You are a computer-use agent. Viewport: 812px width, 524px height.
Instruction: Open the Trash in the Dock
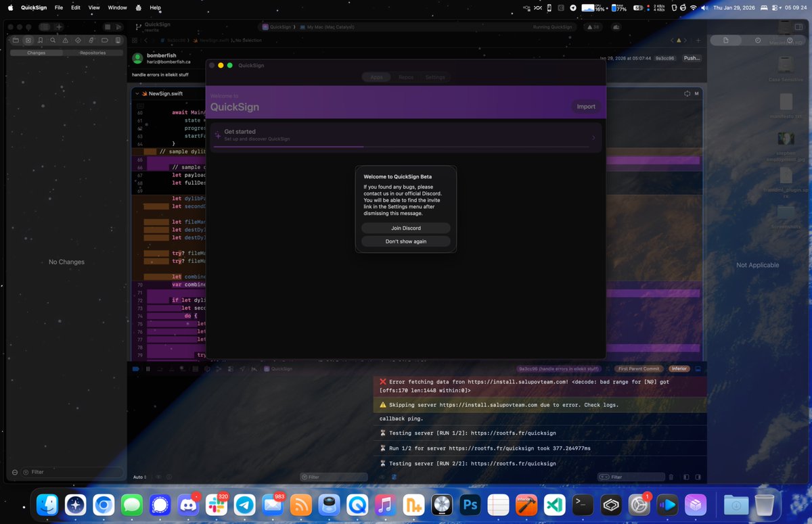[764, 504]
